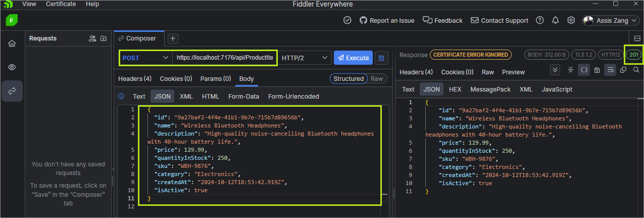Click the BODY: 312.00 B badge
The height and width of the screenshot is (218, 644).
pos(548,55)
